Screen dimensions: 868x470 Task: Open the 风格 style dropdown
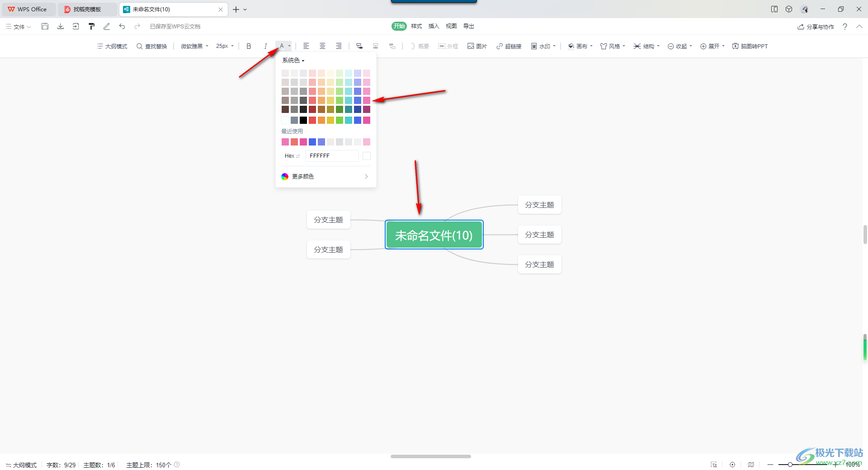[x=613, y=46]
